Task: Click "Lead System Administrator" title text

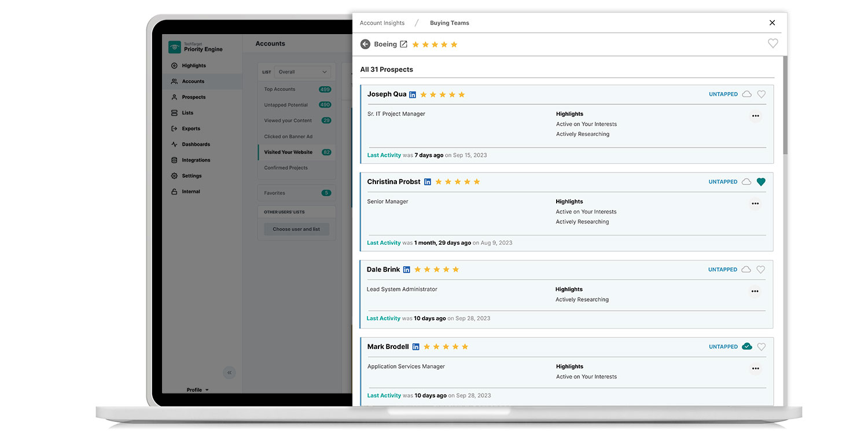Action: point(402,289)
